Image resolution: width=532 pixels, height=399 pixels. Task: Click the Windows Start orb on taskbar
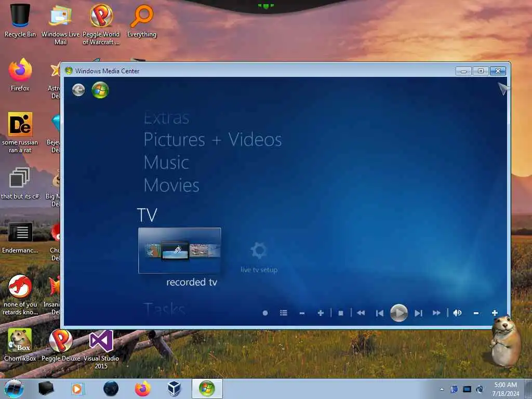click(x=14, y=389)
